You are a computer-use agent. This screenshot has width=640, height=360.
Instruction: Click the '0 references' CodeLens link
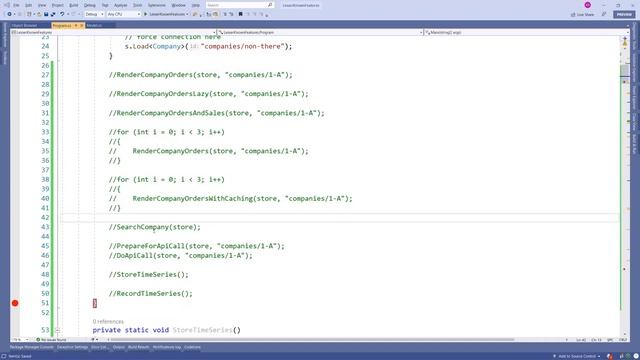[108, 322]
